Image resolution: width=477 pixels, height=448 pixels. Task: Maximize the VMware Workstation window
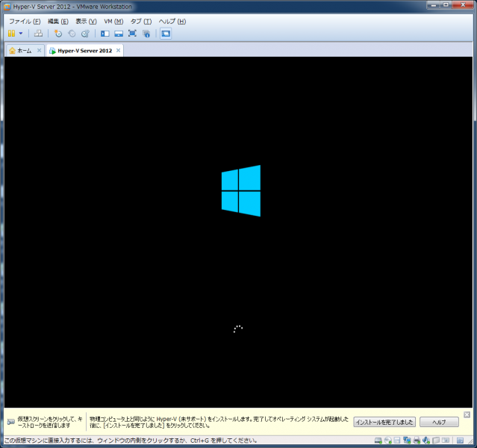tap(446, 5)
